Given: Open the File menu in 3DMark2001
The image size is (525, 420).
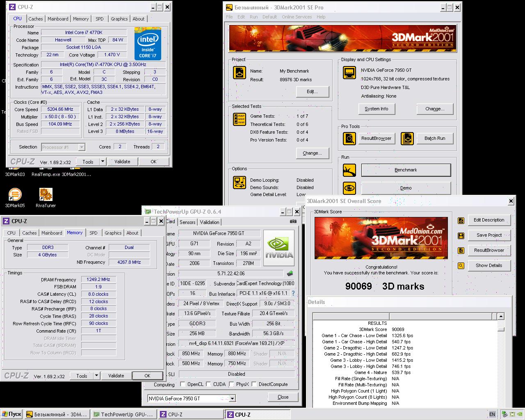Looking at the screenshot, I should tap(229, 17).
